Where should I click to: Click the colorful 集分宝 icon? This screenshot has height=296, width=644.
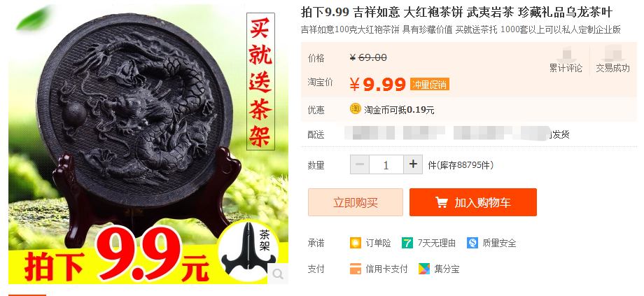pyautogui.click(x=424, y=269)
